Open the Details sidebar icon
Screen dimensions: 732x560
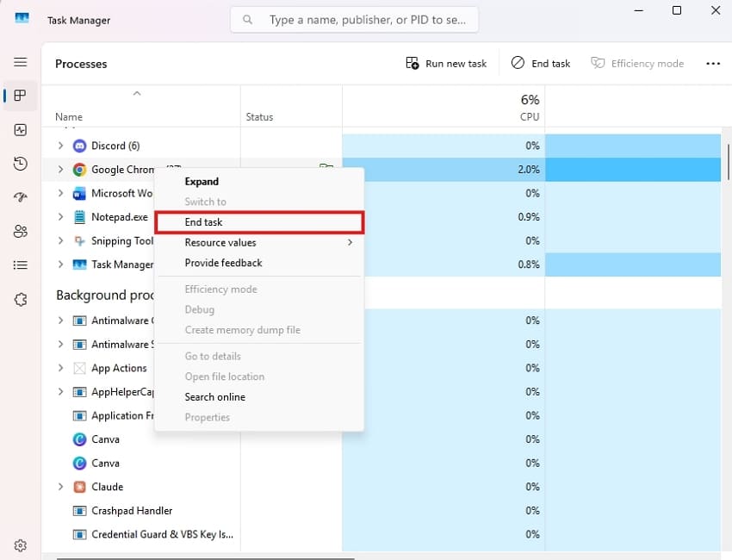[20, 265]
